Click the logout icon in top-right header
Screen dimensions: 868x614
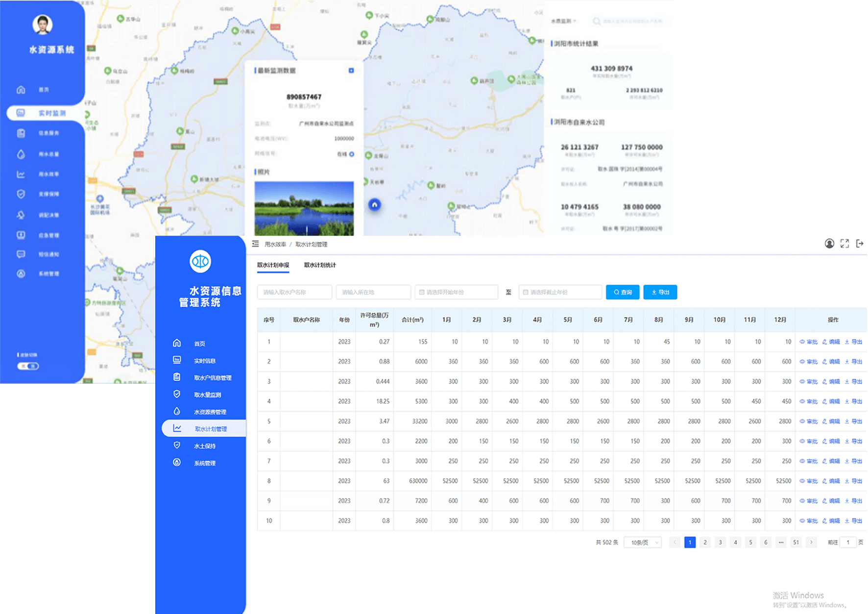[859, 244]
